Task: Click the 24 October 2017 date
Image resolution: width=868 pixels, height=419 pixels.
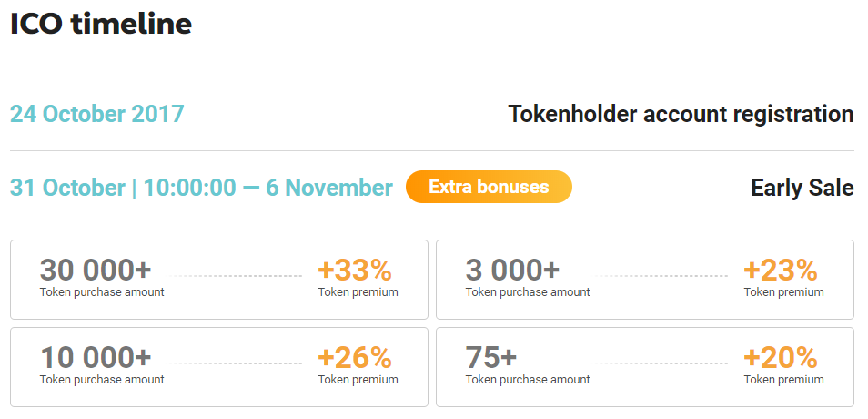Action: click(96, 115)
